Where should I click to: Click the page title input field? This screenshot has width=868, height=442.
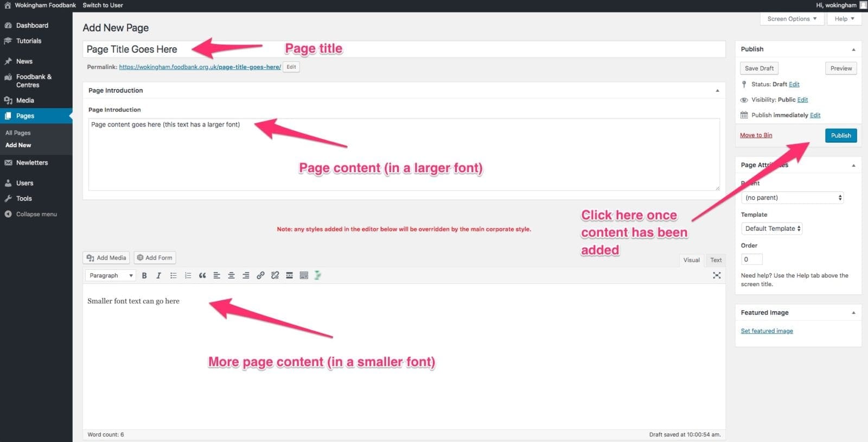(x=404, y=49)
